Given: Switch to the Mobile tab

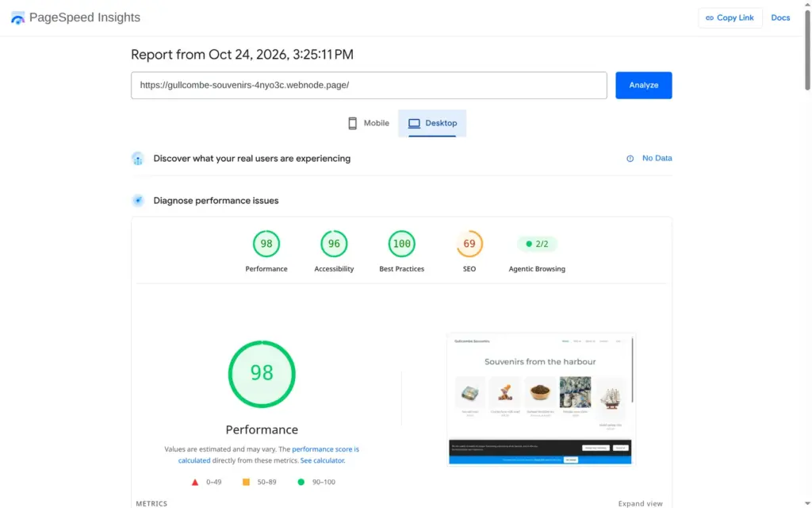Looking at the screenshot, I should click(x=368, y=123).
